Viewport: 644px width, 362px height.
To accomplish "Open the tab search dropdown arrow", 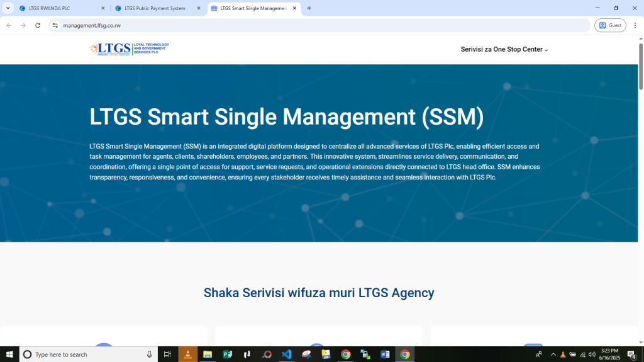I will (8, 8).
